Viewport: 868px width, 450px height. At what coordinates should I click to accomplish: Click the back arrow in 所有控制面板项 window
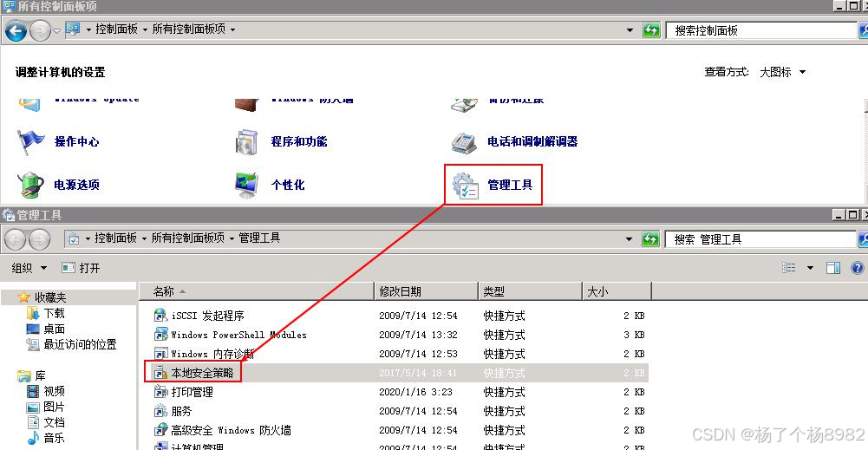click(x=16, y=30)
